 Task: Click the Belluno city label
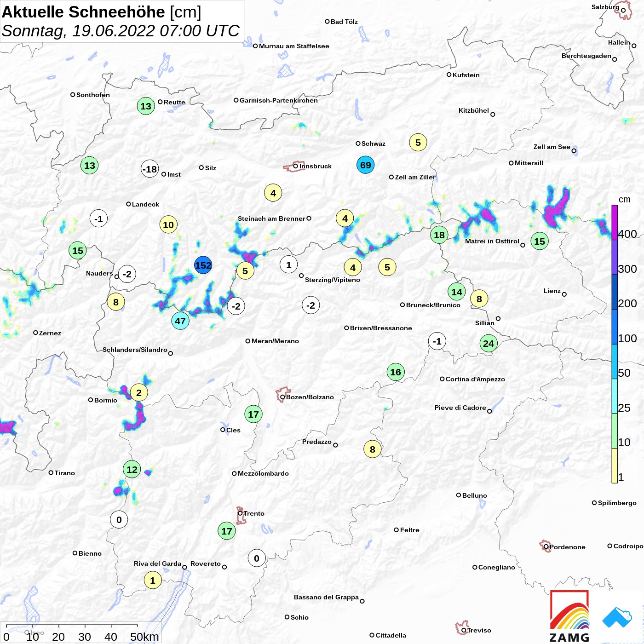tap(475, 495)
